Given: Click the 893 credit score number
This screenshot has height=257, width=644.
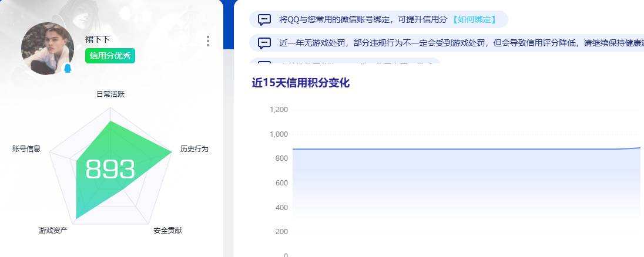Looking at the screenshot, I should click(x=110, y=169).
